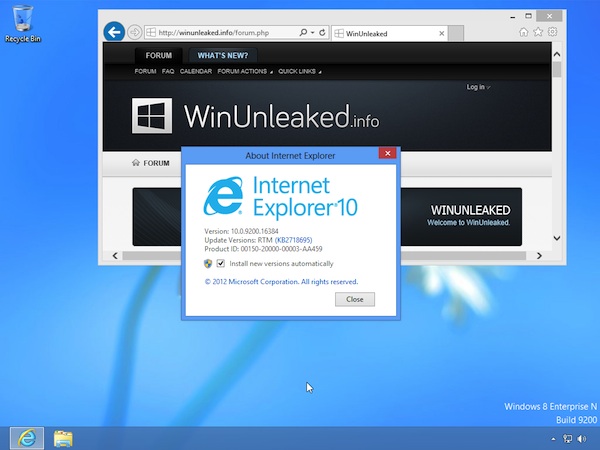
Task: Show hidden tray icons arrow
Action: (x=553, y=439)
